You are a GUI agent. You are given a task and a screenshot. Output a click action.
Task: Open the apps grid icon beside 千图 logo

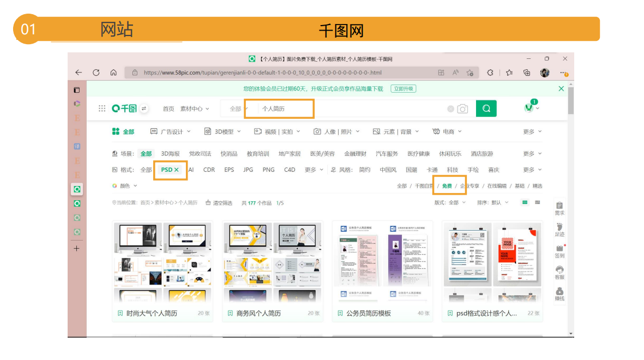click(102, 109)
